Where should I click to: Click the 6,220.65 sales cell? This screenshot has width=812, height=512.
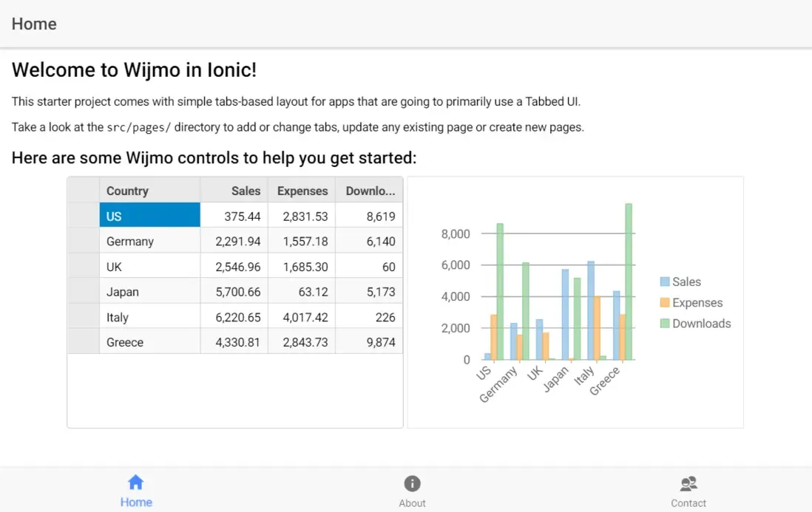(234, 316)
